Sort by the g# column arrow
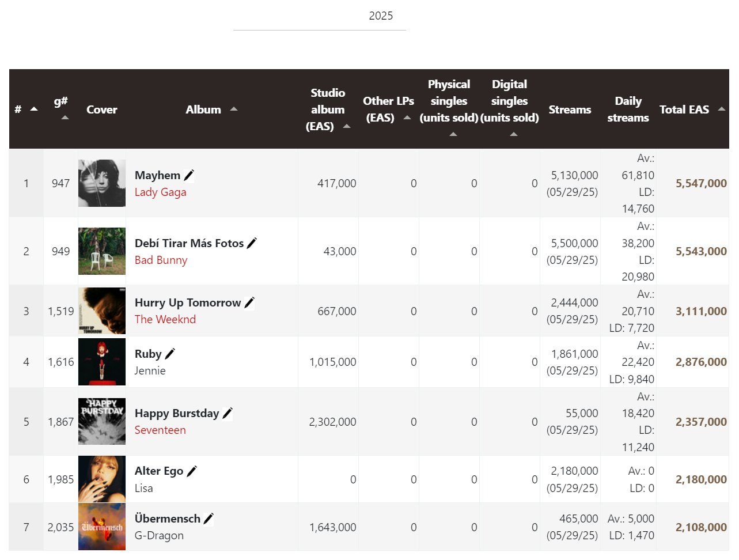This screenshot has height=560, width=739. (x=65, y=118)
